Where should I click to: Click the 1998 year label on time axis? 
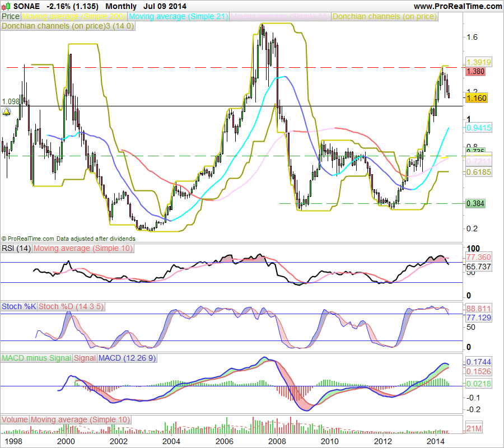click(13, 442)
